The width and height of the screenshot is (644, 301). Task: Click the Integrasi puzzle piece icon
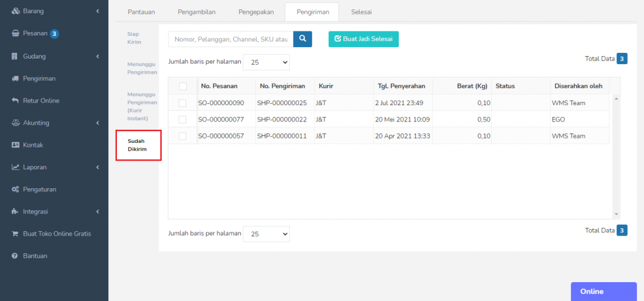pyautogui.click(x=15, y=212)
